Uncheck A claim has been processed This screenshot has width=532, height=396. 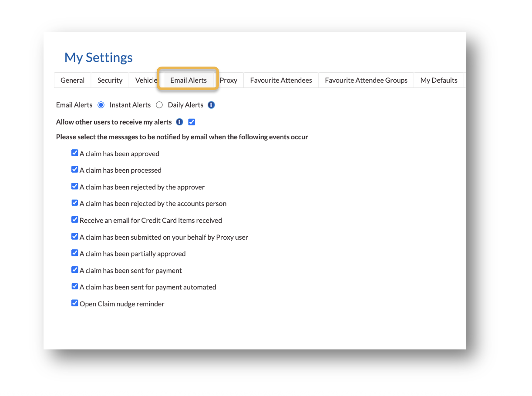tap(75, 170)
